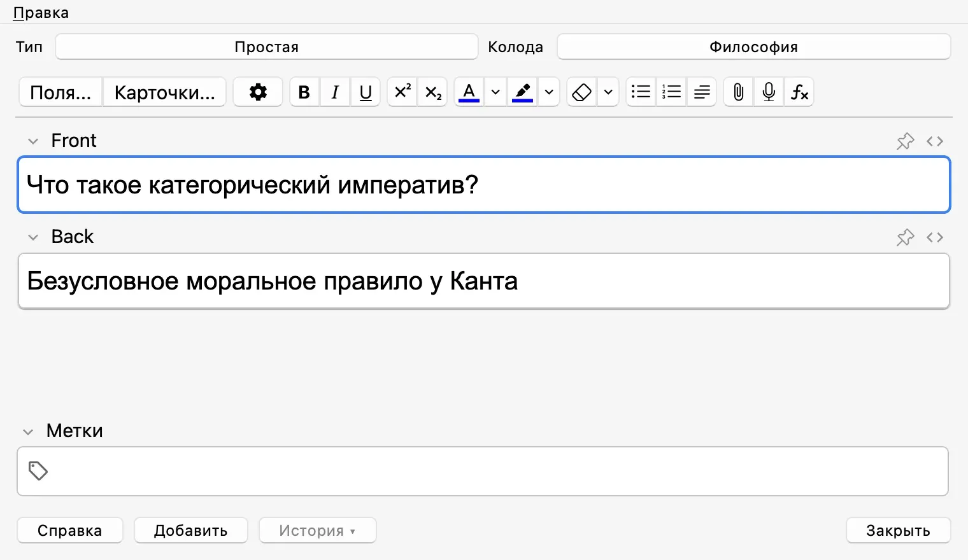Collapse the Back field
Image resolution: width=968 pixels, height=560 pixels.
[x=33, y=237]
